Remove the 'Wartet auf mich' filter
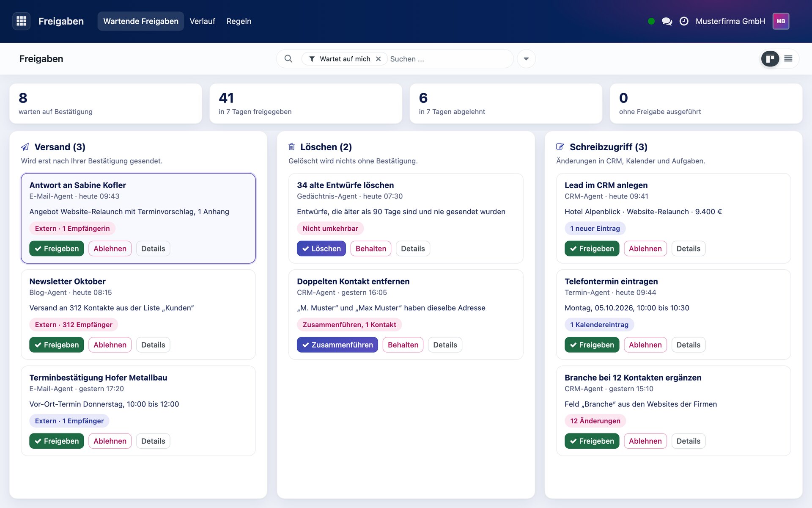 379,59
